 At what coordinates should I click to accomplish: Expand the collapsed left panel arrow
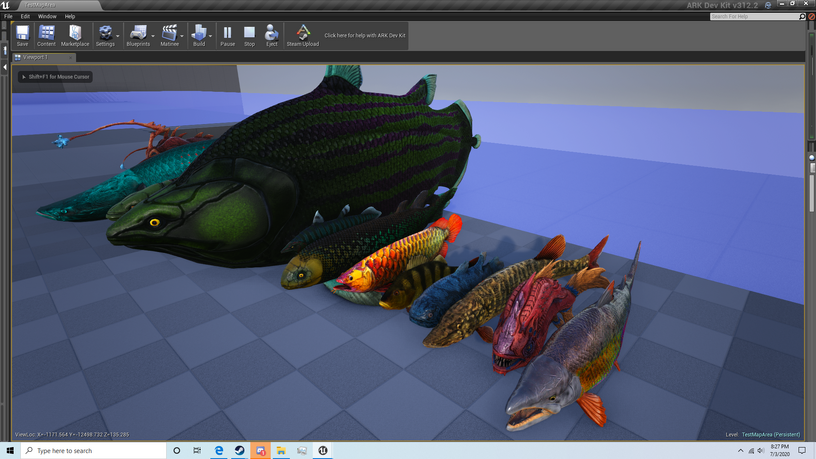click(5, 67)
